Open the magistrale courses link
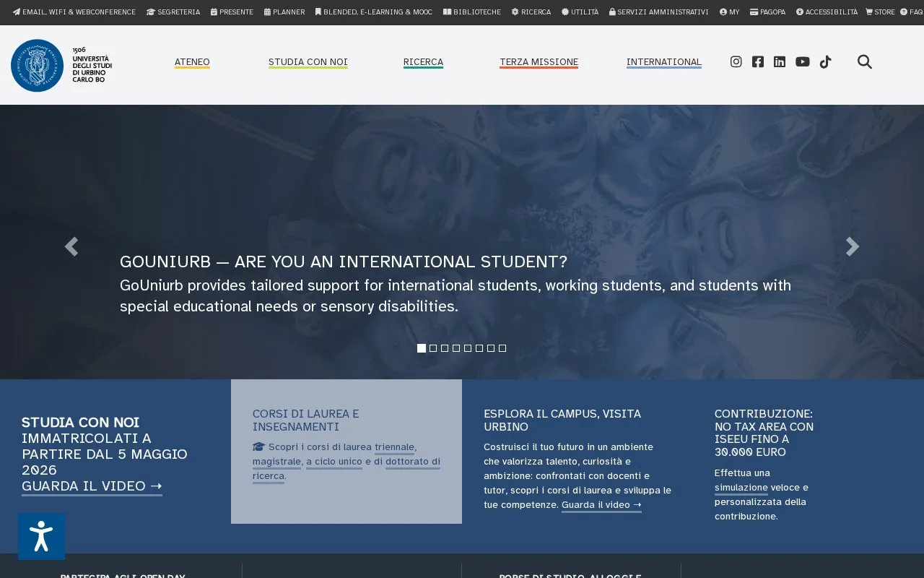The image size is (924, 578). click(276, 462)
